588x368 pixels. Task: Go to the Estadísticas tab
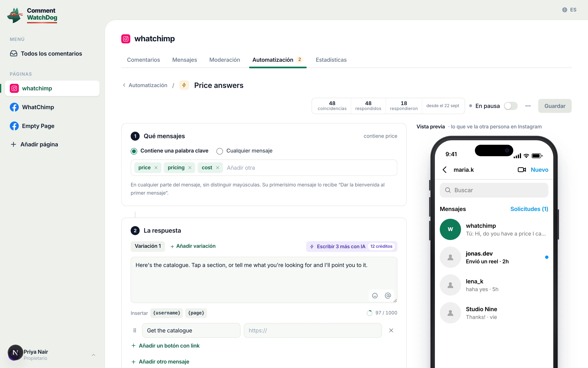point(331,60)
